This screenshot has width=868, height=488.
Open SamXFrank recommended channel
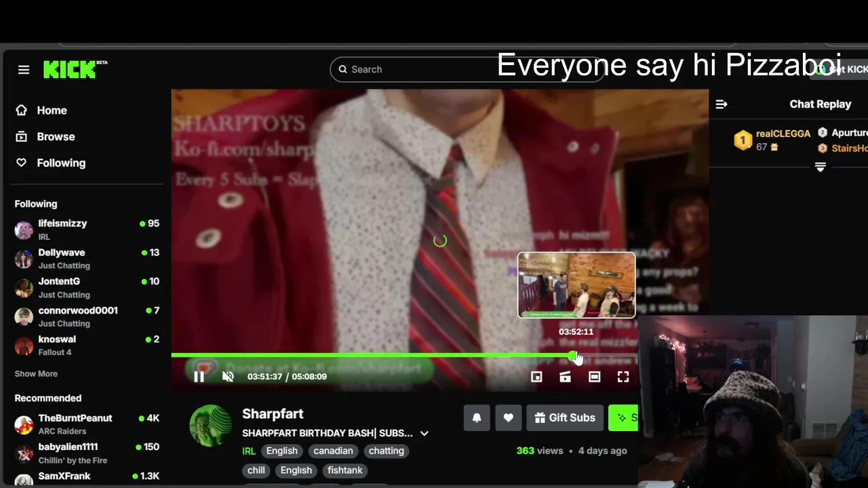87,479
